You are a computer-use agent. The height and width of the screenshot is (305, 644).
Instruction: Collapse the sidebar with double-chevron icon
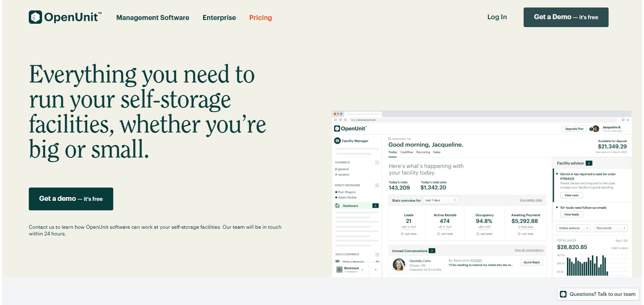click(x=375, y=270)
